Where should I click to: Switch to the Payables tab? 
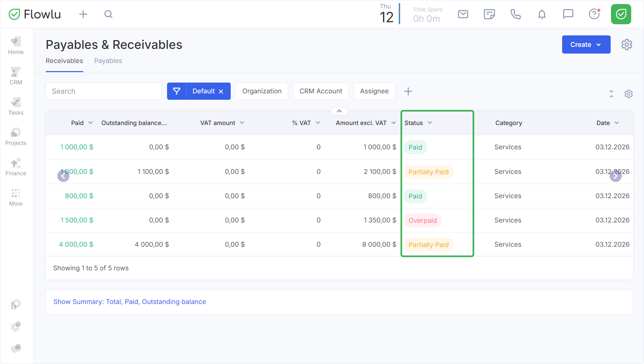108,61
